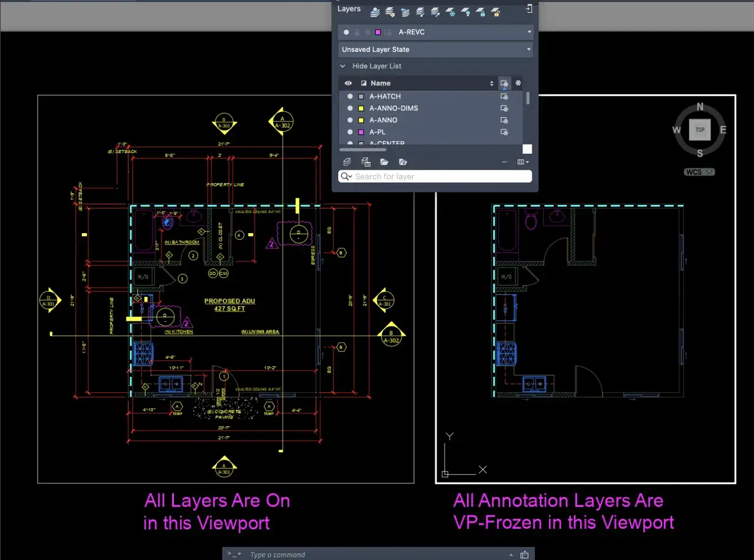754x560 pixels.
Task: Click the PROPOSED ADU text in left viewport
Action: click(x=230, y=301)
